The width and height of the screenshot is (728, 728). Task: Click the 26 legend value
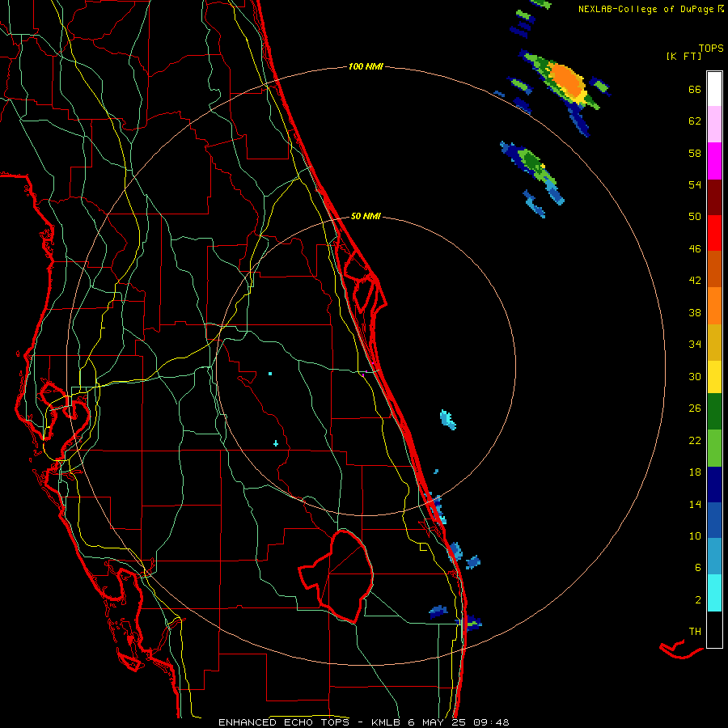[x=695, y=408]
